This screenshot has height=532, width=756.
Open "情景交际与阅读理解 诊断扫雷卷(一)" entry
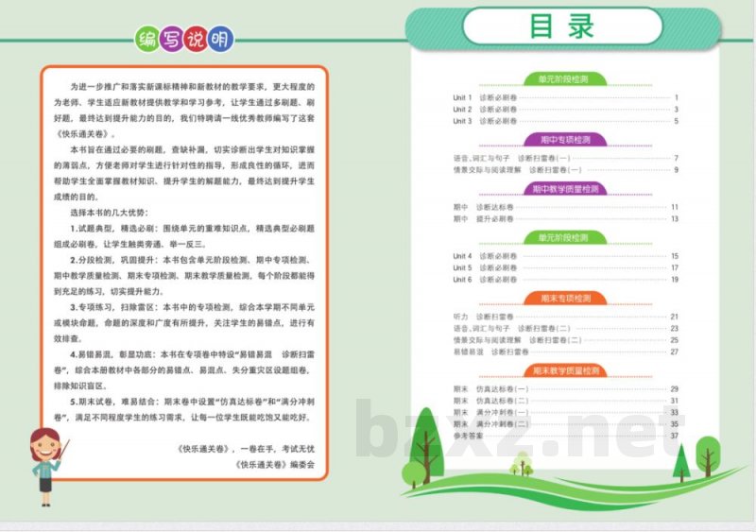click(x=565, y=170)
